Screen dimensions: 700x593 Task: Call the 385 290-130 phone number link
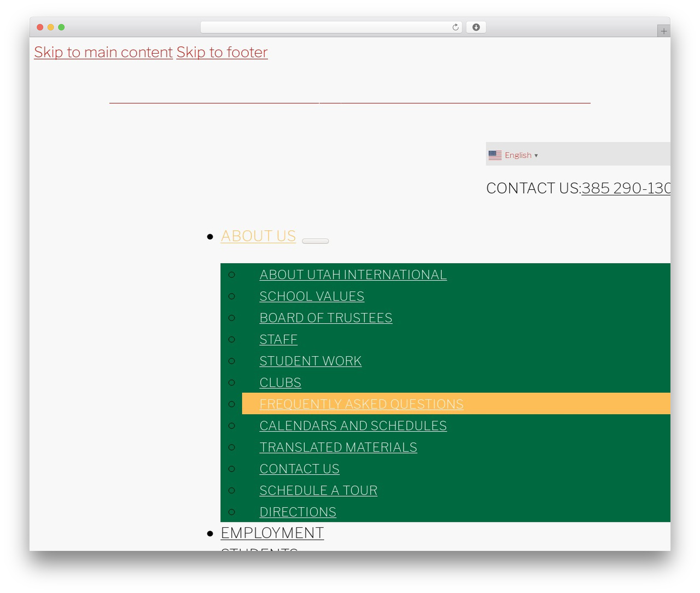pos(626,188)
